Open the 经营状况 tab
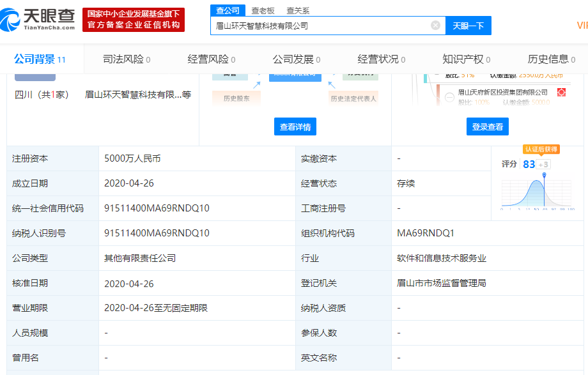Image resolution: width=588 pixels, height=375 pixels. (382, 59)
